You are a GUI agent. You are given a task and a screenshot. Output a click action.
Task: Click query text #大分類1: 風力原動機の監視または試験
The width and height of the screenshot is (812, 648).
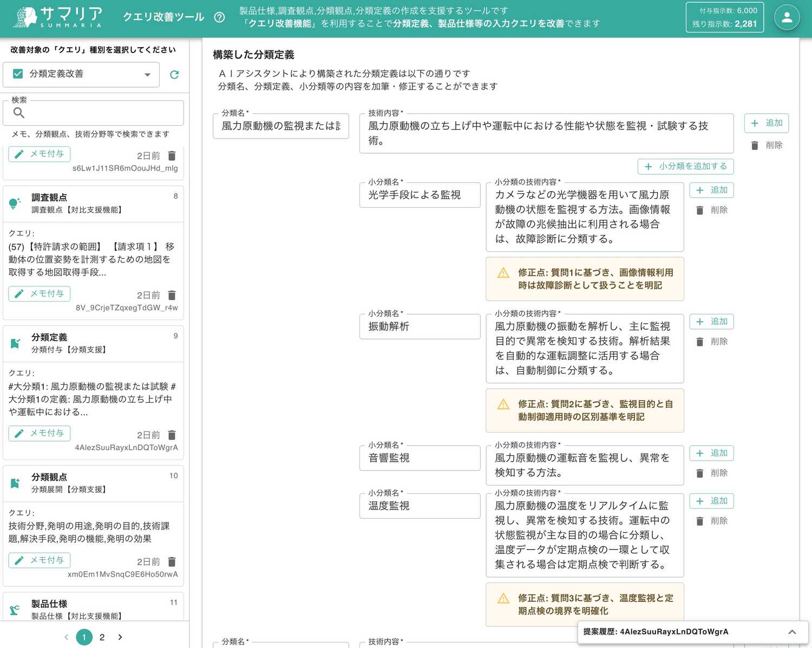(x=92, y=399)
